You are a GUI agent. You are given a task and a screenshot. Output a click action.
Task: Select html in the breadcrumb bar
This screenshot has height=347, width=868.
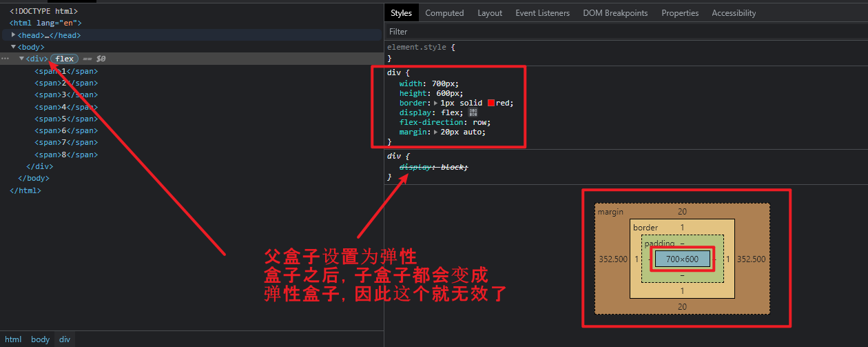14,339
